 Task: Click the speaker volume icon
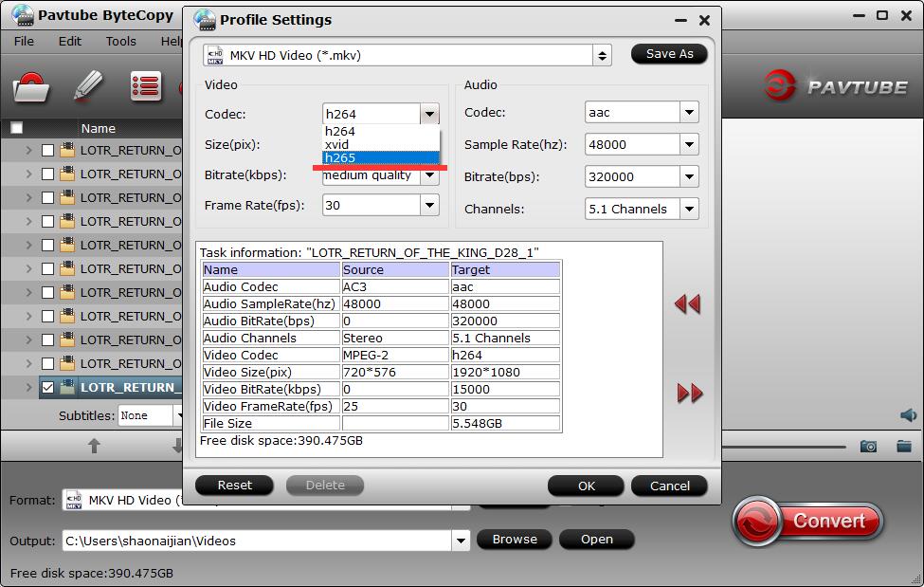pyautogui.click(x=908, y=415)
